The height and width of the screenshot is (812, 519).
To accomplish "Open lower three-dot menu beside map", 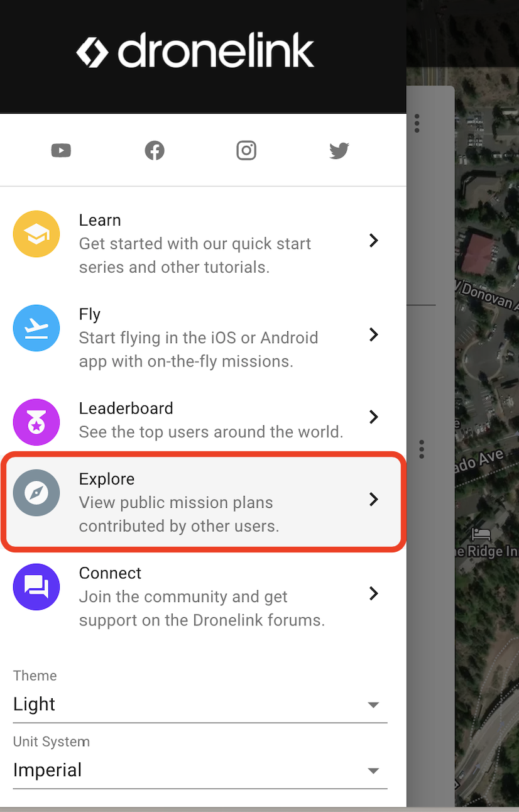I will point(422,449).
